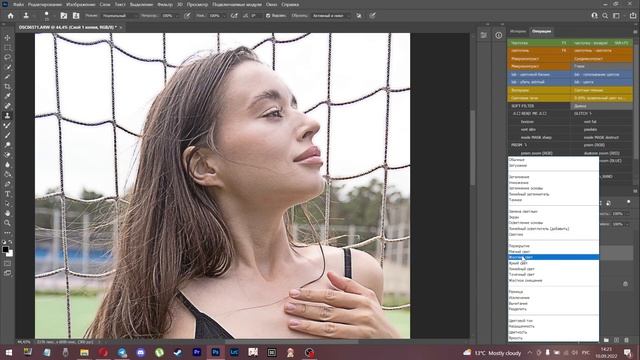This screenshot has width=640, height=360.
Task: Open the Edit Toolbar three-dots button
Action: [x=7, y=233]
